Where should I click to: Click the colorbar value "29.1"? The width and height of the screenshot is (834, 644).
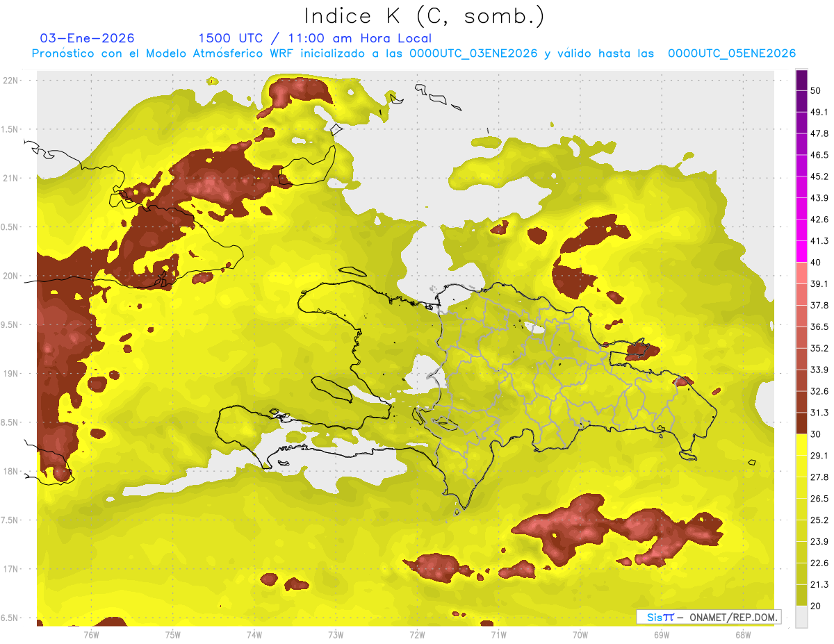click(819, 455)
